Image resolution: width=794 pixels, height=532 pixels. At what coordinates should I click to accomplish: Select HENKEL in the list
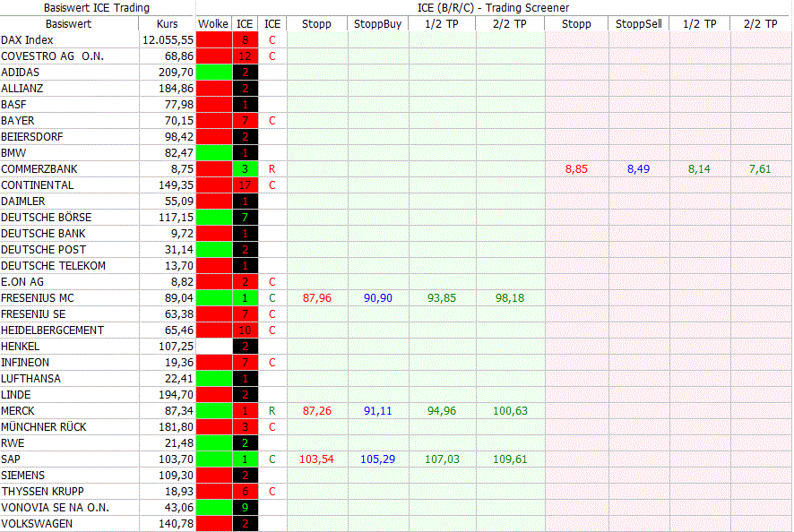(x=21, y=347)
